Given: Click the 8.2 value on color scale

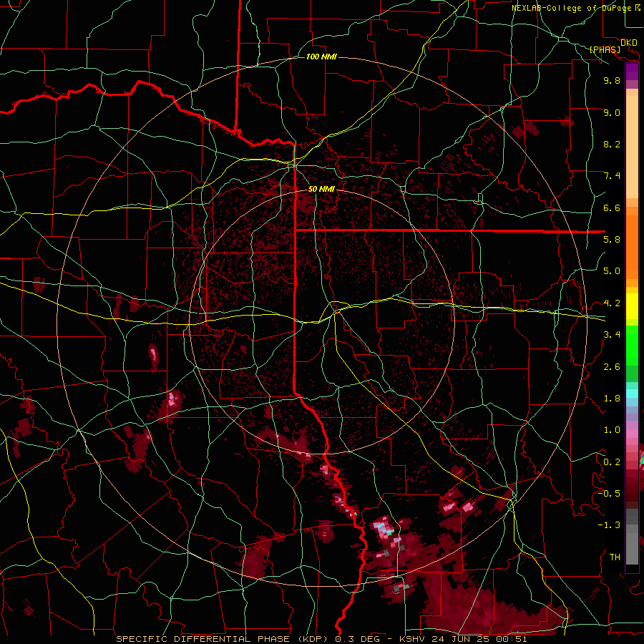Looking at the screenshot, I should (612, 144).
